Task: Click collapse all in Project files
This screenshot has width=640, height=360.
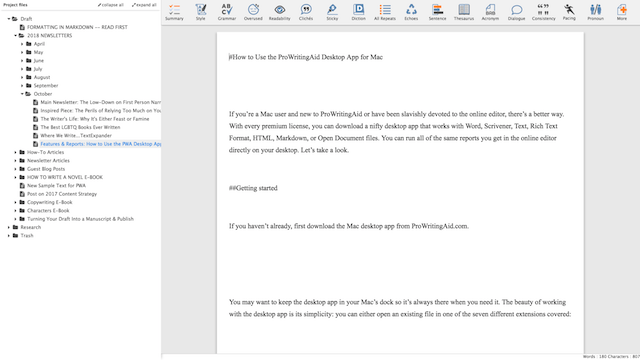Action: click(x=111, y=5)
